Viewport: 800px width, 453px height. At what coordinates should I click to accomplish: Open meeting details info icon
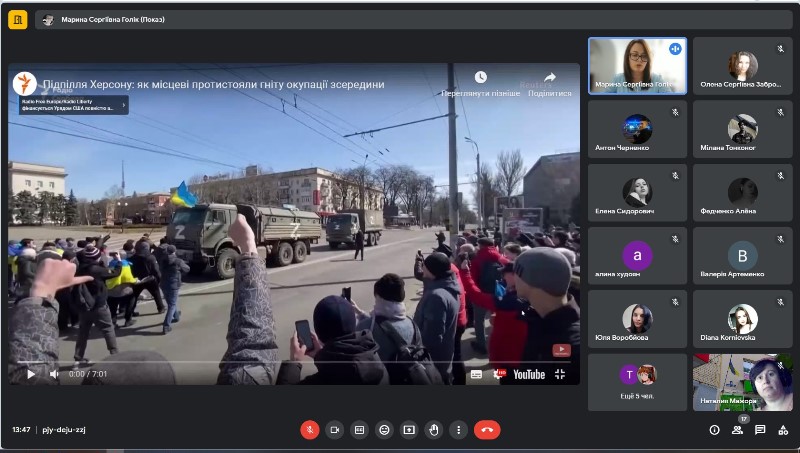pyautogui.click(x=714, y=430)
